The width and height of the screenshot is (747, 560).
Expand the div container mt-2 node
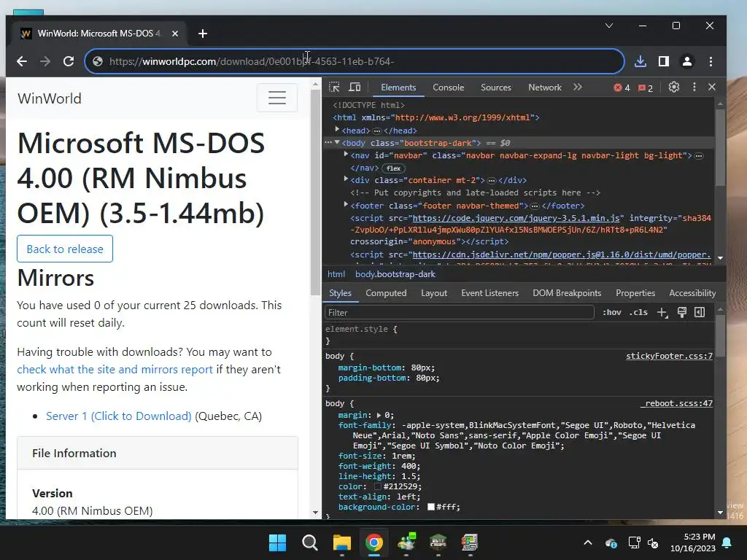point(346,179)
